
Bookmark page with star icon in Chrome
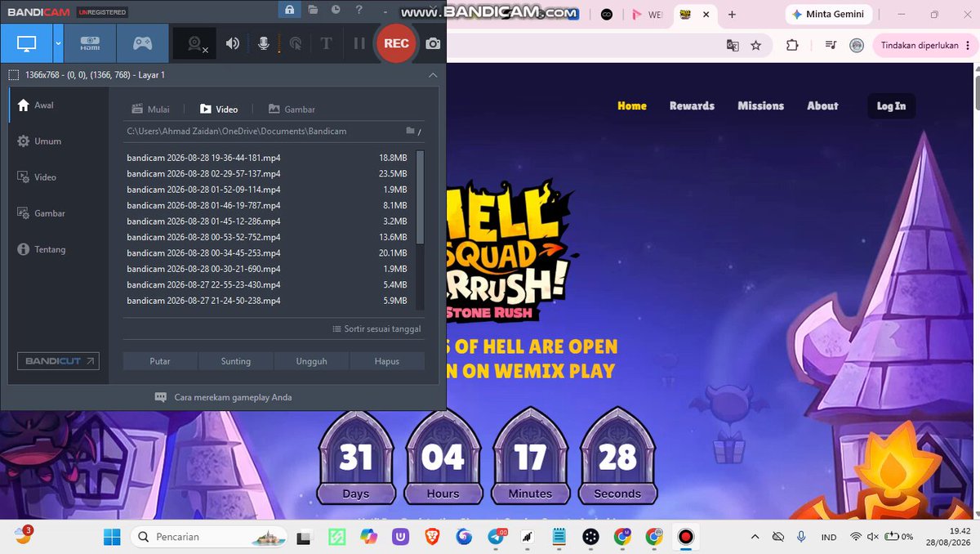click(x=755, y=46)
